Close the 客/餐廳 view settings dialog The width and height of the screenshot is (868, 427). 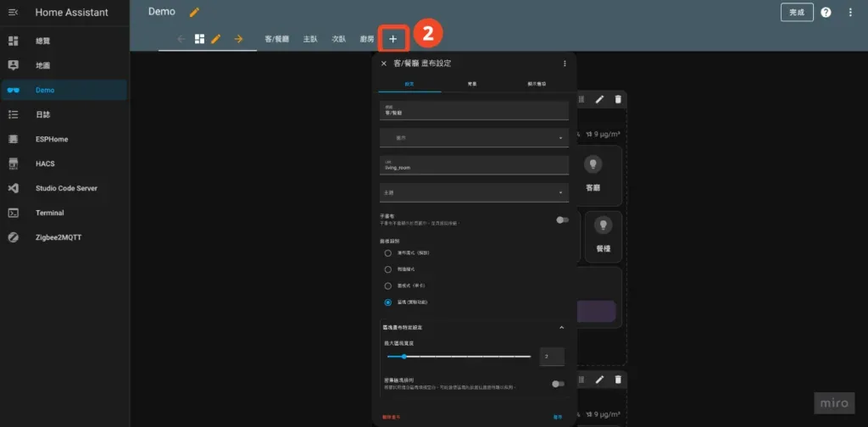tap(384, 64)
